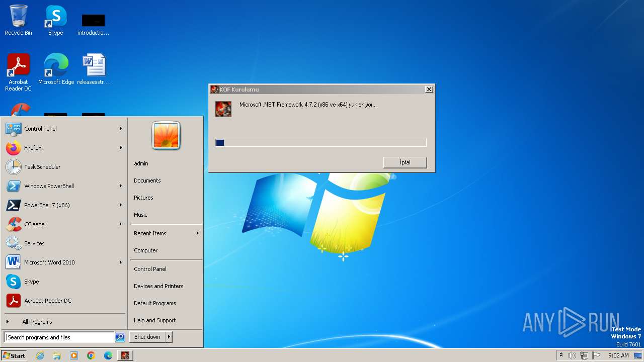Click the Firefox icon in Start menu
Image resolution: width=644 pixels, height=362 pixels.
click(x=14, y=148)
